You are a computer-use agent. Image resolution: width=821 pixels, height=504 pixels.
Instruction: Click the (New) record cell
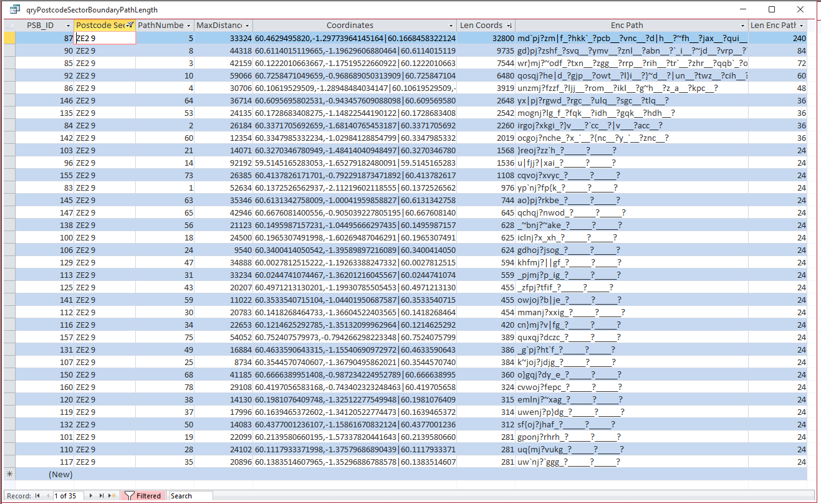pyautogui.click(x=44, y=474)
